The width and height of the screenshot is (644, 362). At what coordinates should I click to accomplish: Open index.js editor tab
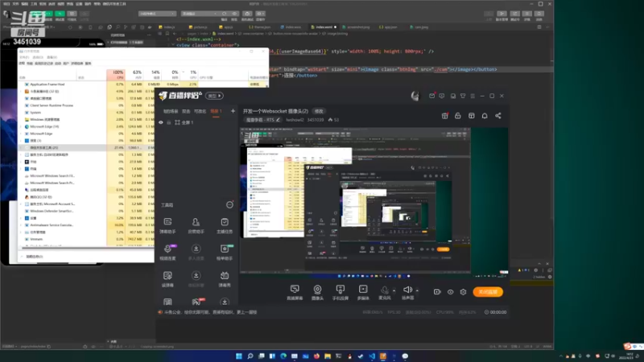pyautogui.click(x=167, y=27)
